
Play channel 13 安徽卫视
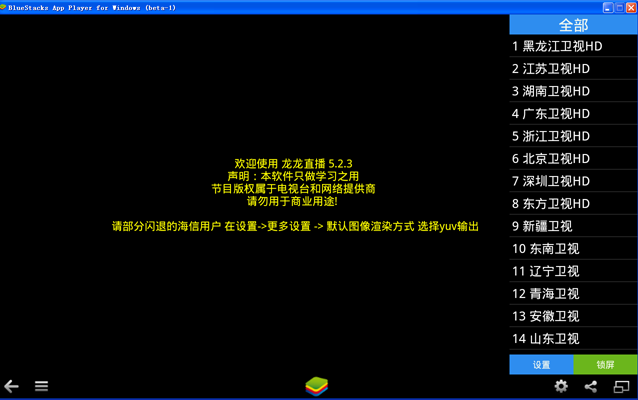[x=573, y=316]
